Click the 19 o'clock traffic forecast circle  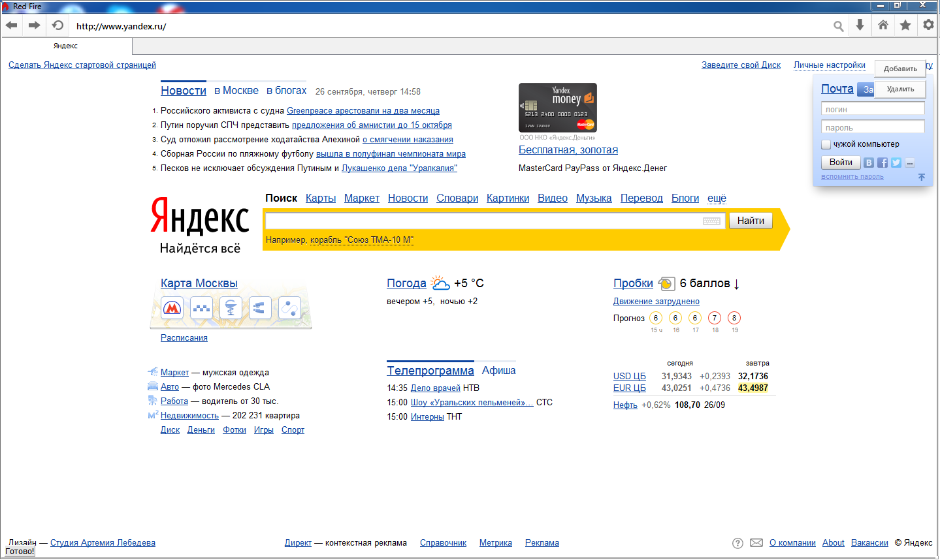(734, 318)
